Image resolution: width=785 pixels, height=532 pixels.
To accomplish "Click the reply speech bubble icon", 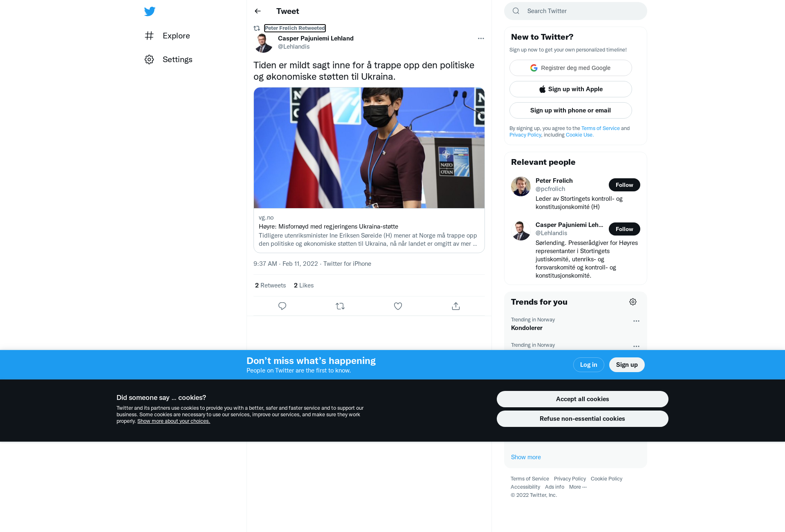I will (x=282, y=306).
